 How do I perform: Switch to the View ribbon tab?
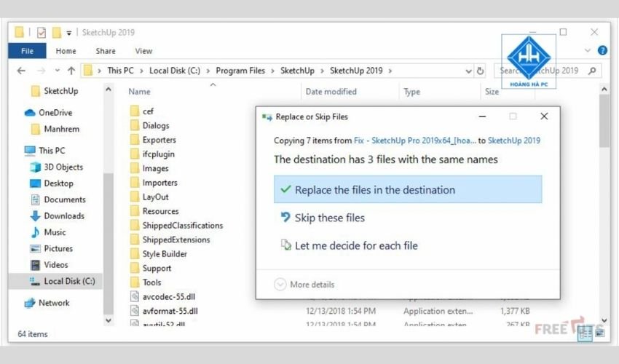tap(143, 51)
